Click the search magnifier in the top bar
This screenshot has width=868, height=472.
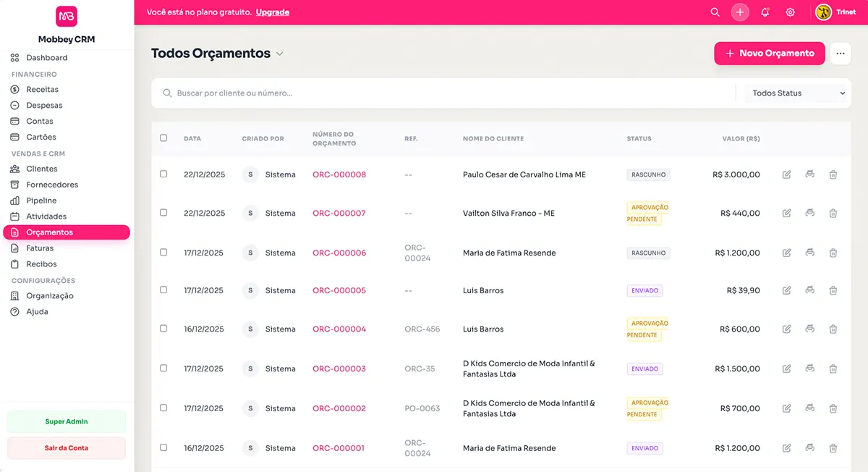point(715,12)
